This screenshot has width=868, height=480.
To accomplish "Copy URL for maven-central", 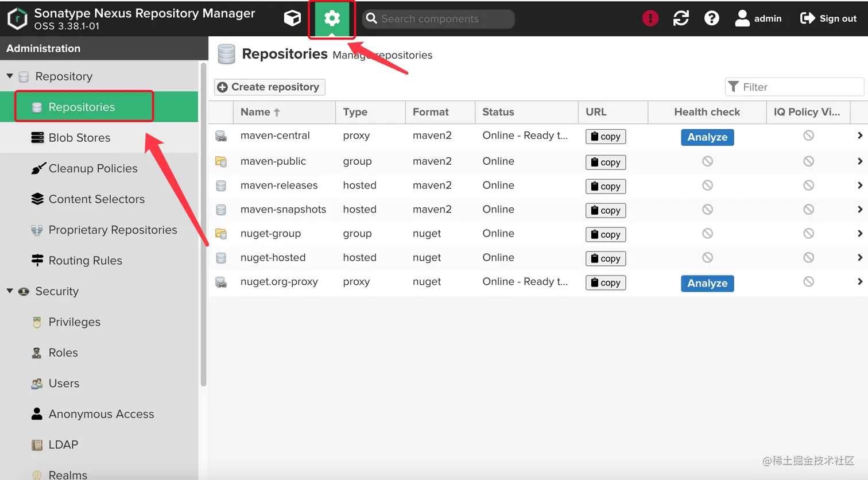I will (x=606, y=137).
